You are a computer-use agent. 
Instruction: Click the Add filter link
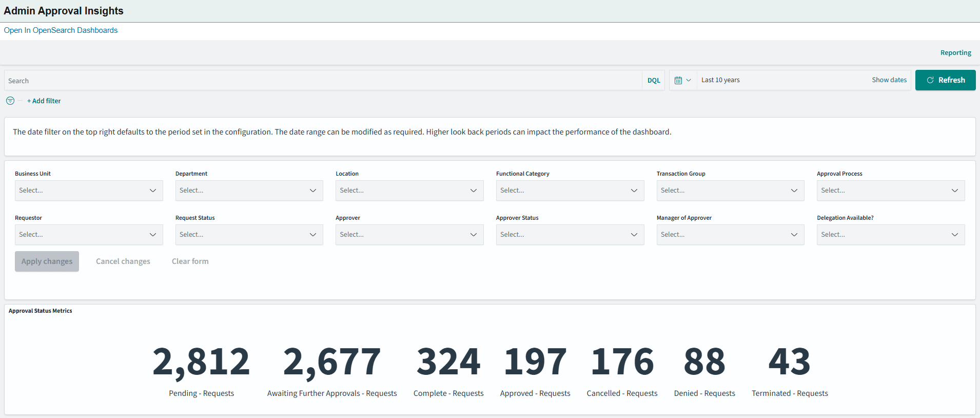tap(44, 101)
